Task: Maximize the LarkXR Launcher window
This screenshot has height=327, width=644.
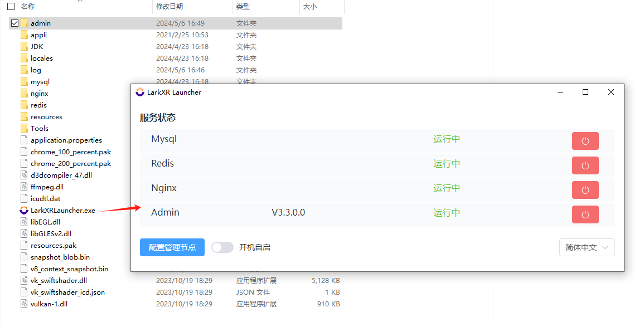Action: 585,92
